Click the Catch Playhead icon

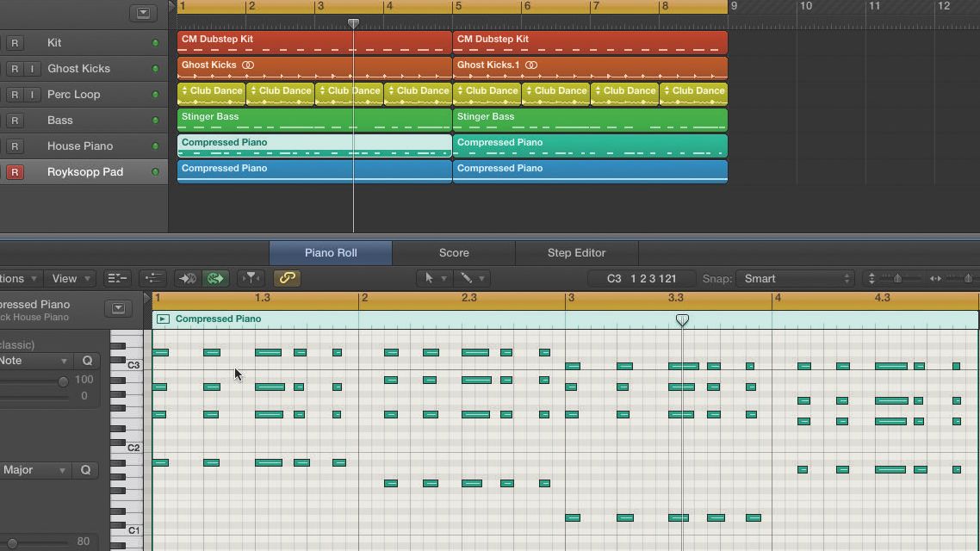(x=216, y=278)
